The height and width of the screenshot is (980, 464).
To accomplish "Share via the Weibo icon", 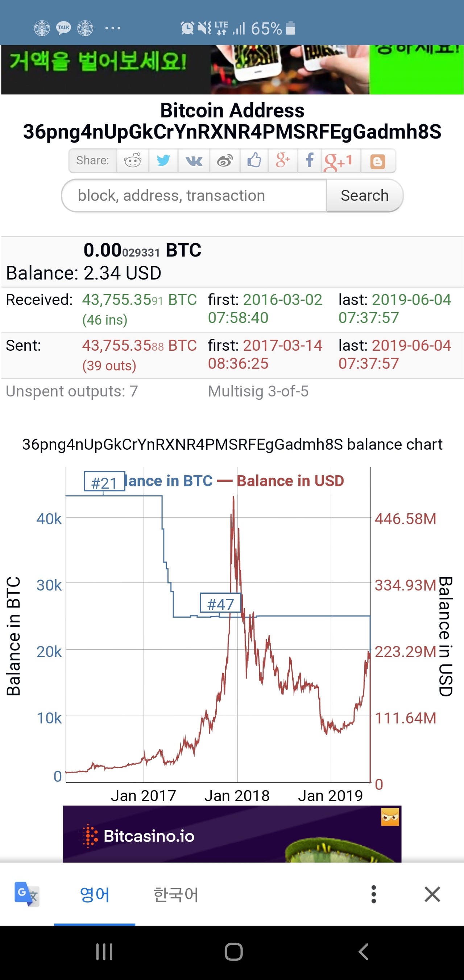I will coord(225,161).
